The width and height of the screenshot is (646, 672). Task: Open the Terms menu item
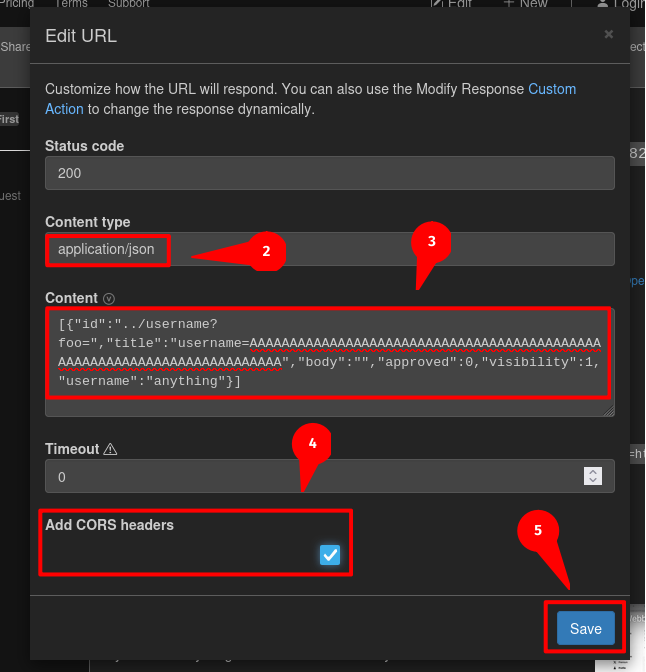71,3
